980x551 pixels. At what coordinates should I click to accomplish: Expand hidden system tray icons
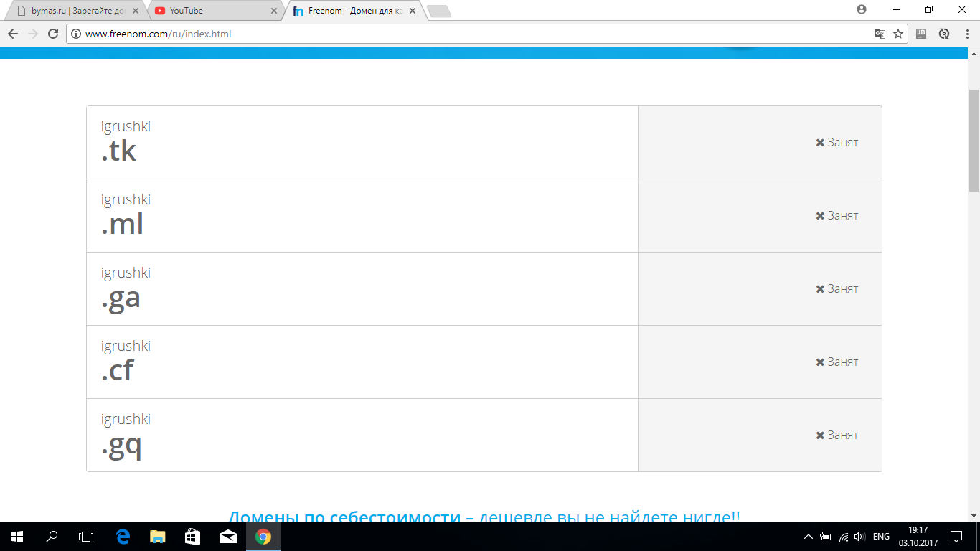809,537
